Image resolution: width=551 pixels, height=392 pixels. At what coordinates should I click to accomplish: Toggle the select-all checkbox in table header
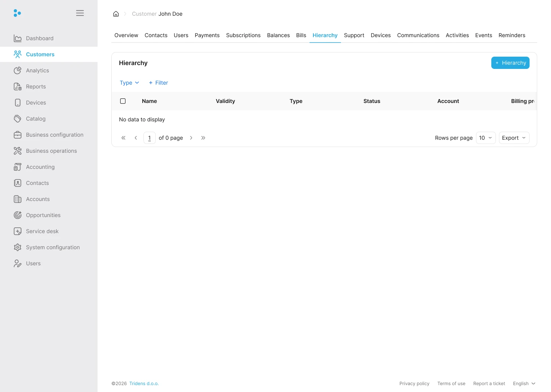click(x=123, y=101)
